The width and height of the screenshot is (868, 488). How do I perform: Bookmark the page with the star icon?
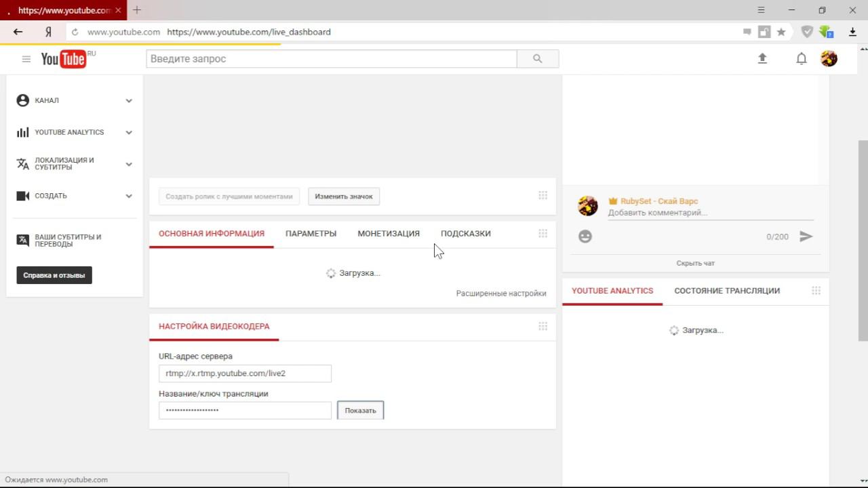[781, 32]
